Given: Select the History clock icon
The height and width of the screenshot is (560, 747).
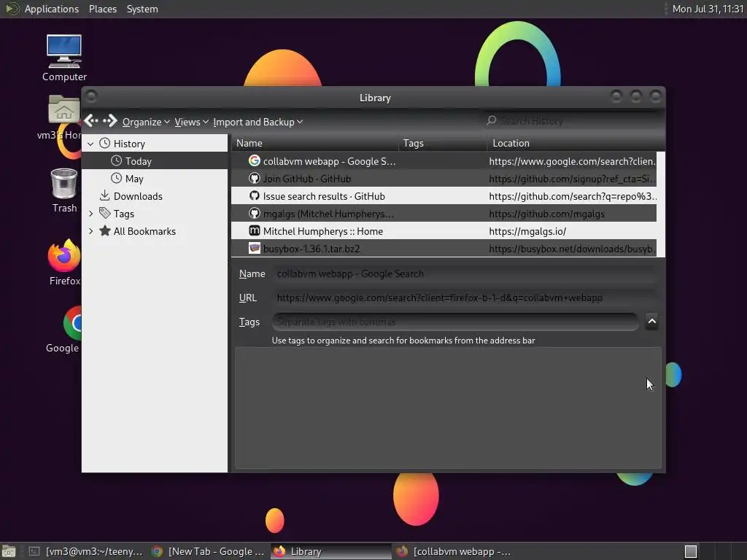Looking at the screenshot, I should [x=105, y=143].
